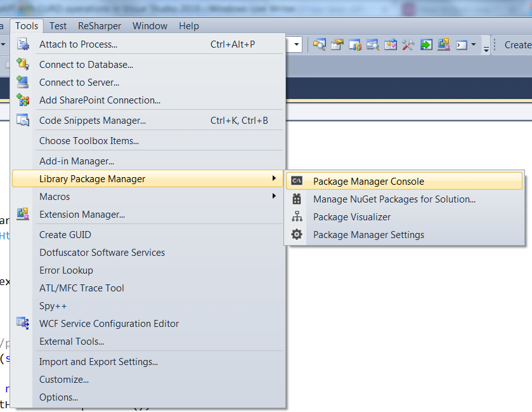
Task: Open the Test menu in menu bar
Action: [x=58, y=26]
